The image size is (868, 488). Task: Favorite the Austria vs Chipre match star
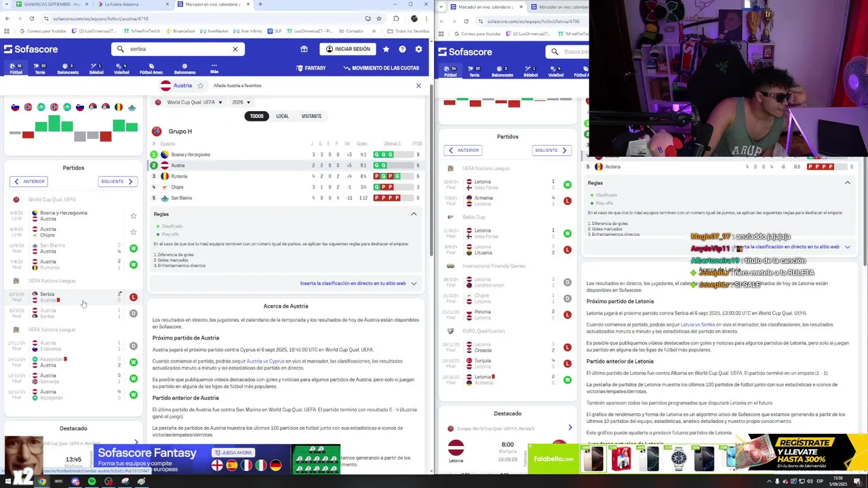pyautogui.click(x=134, y=232)
